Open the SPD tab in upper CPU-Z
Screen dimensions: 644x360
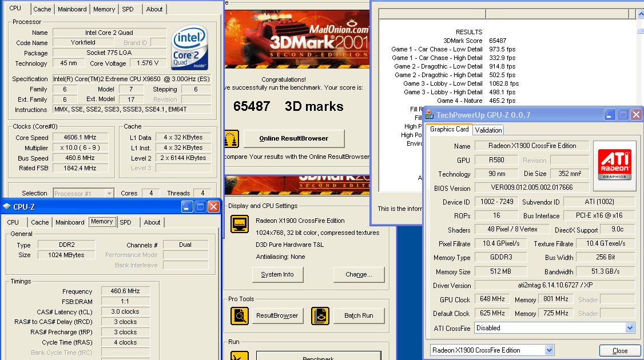click(128, 9)
